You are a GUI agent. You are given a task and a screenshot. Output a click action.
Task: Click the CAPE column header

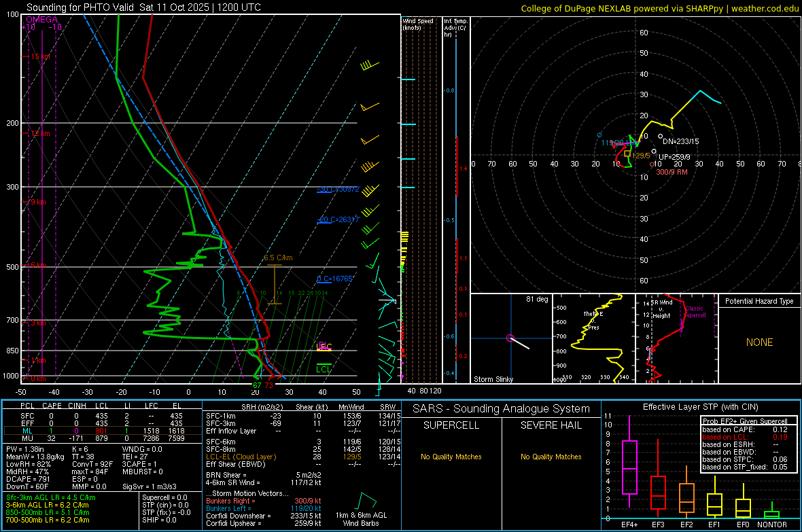click(52, 406)
